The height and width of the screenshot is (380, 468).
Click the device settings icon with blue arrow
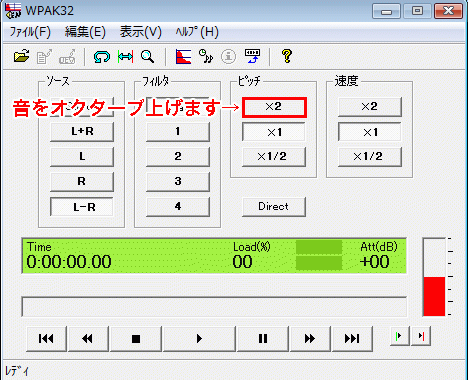(x=252, y=56)
